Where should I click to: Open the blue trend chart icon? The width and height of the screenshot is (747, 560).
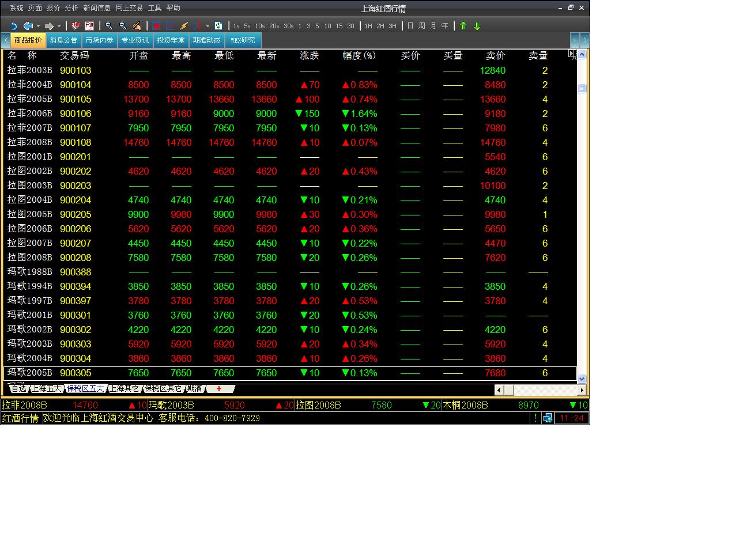(170, 26)
